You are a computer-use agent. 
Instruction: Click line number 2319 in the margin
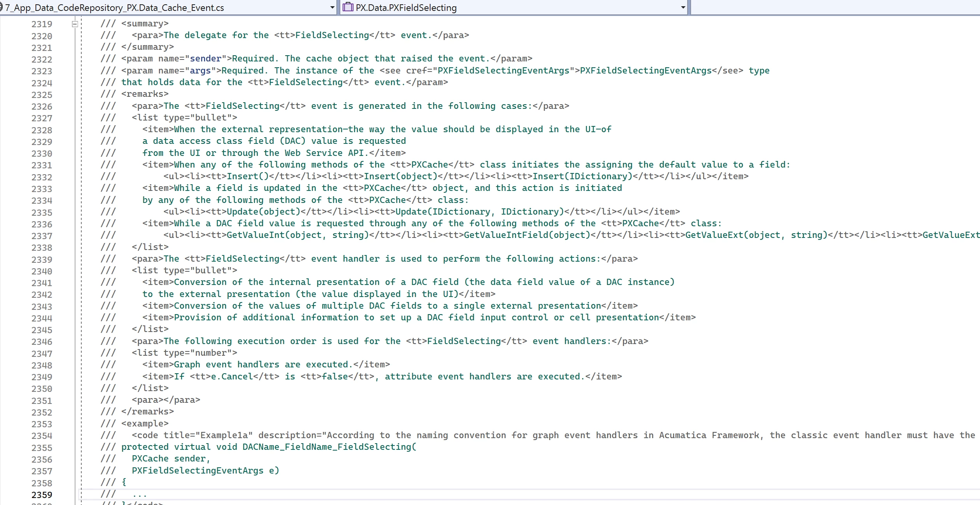42,24
